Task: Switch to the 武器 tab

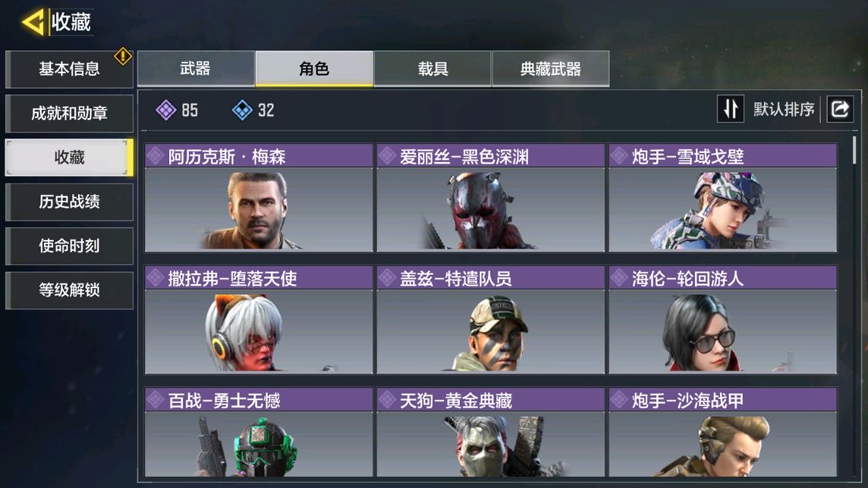Action: click(x=195, y=69)
